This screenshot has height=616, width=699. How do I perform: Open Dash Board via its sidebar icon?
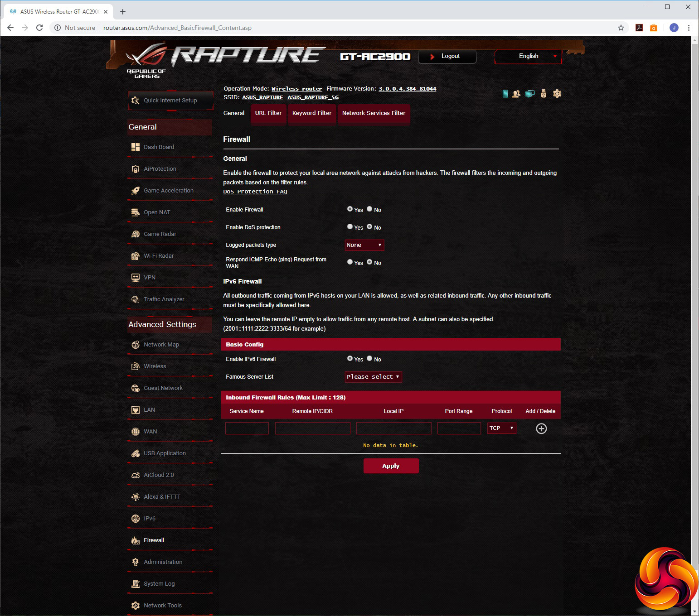[135, 147]
